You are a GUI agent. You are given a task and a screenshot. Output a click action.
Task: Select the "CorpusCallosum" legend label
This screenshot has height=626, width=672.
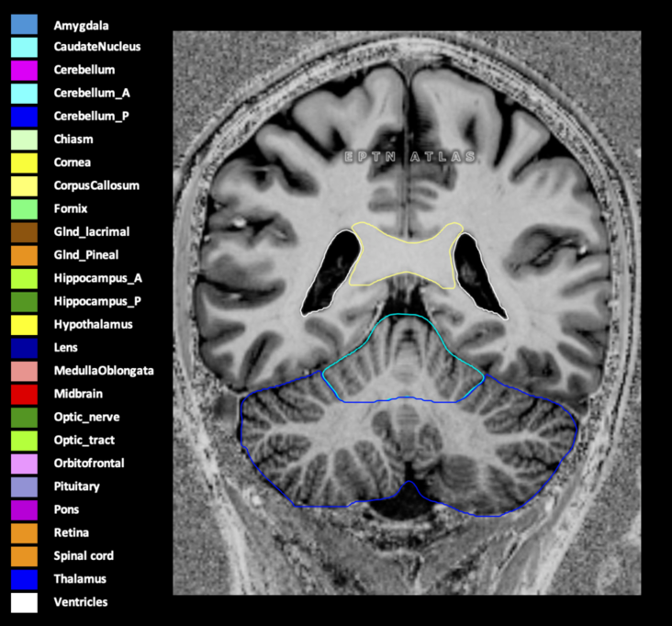click(96, 185)
